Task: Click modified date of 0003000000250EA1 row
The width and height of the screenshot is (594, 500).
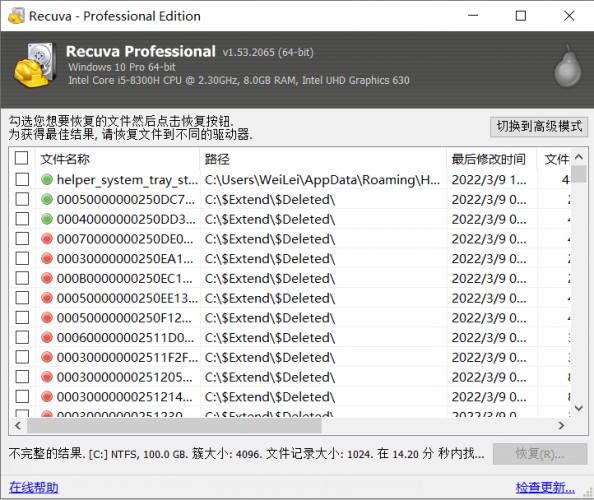Action: click(x=489, y=258)
